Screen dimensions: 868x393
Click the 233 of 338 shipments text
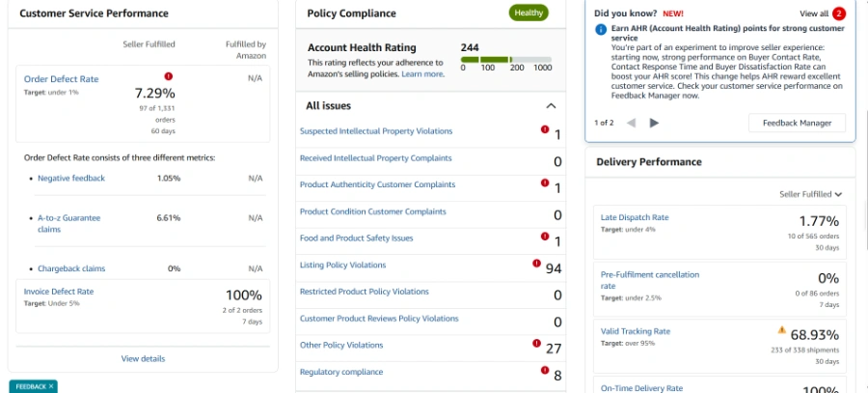[x=805, y=350]
